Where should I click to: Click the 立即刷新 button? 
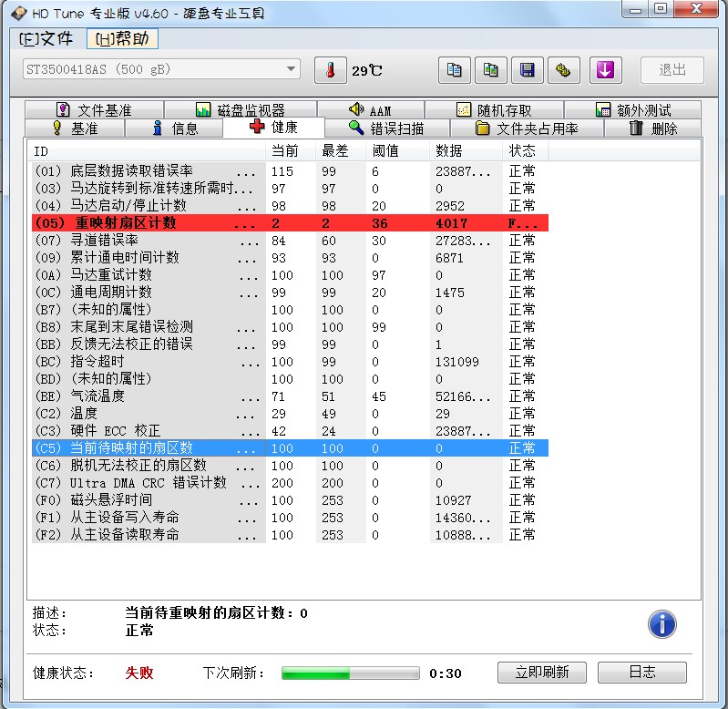(542, 672)
